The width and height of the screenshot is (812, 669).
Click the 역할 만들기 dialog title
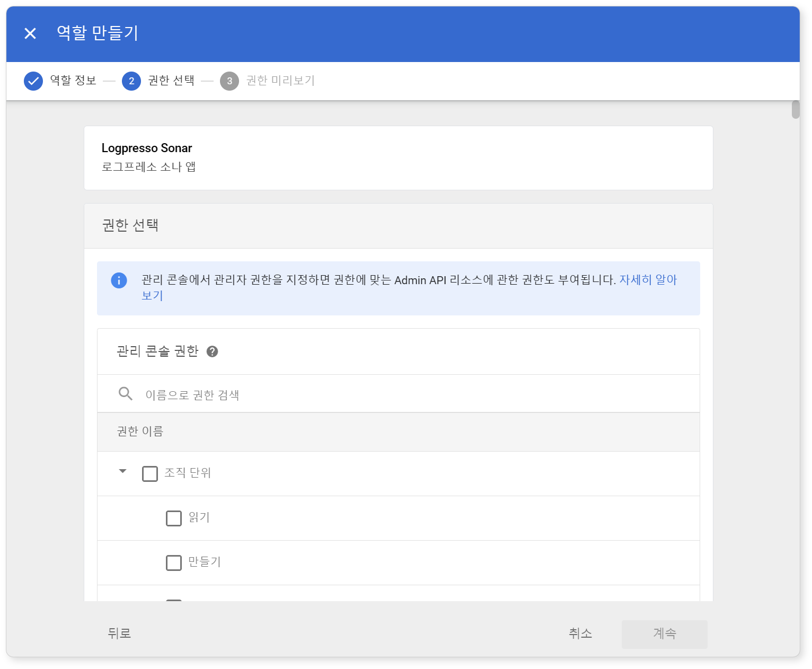tap(98, 33)
